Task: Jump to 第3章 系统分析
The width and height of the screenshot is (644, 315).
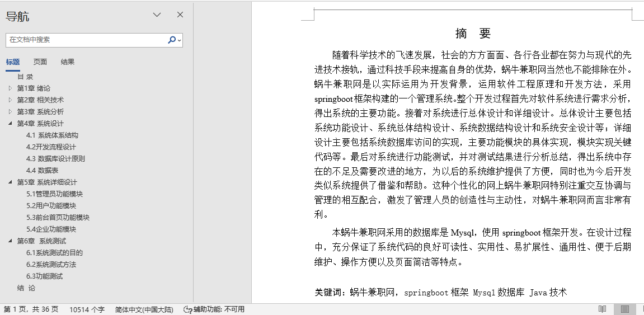Action: [40, 112]
